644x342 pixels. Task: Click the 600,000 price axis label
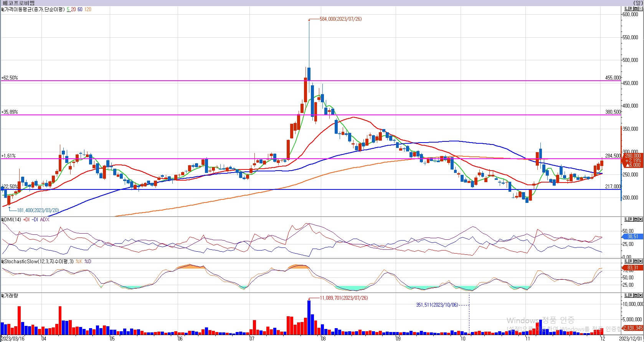point(630,14)
